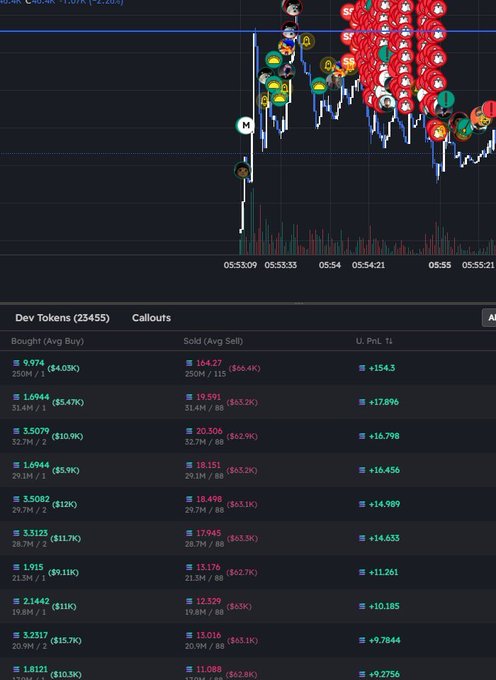Select the PnL value +154.3
Screen dimensions: 496x680
(x=382, y=368)
